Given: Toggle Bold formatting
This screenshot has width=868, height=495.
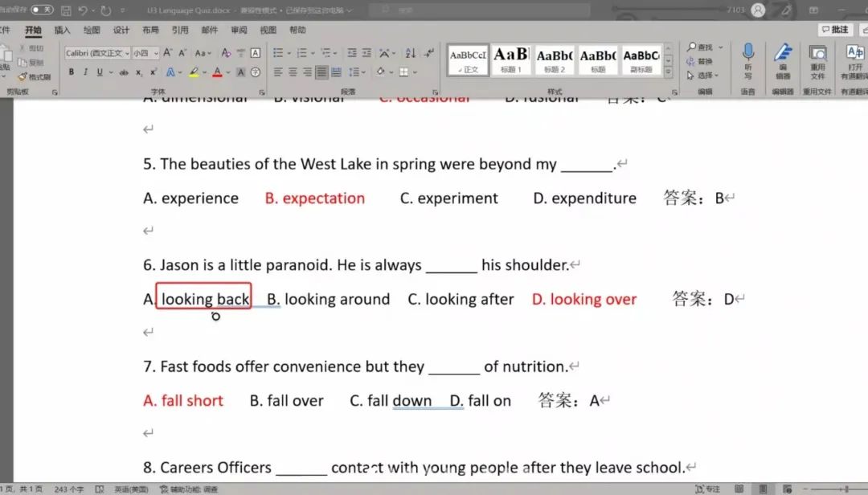Looking at the screenshot, I should click(72, 72).
